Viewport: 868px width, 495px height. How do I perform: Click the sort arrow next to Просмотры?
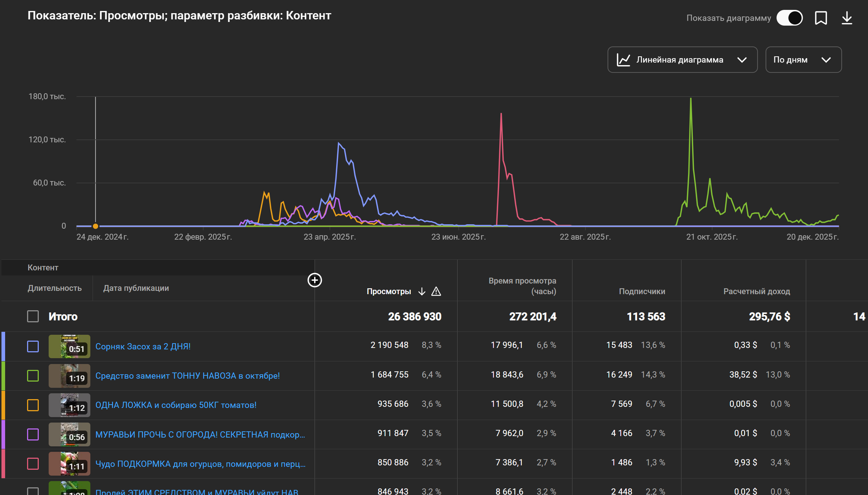422,292
